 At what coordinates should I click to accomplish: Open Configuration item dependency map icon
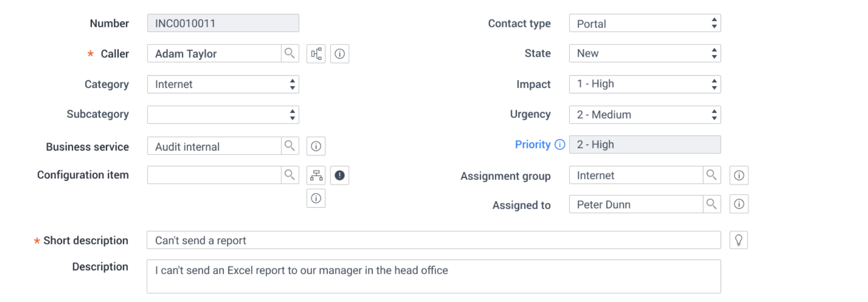click(316, 175)
